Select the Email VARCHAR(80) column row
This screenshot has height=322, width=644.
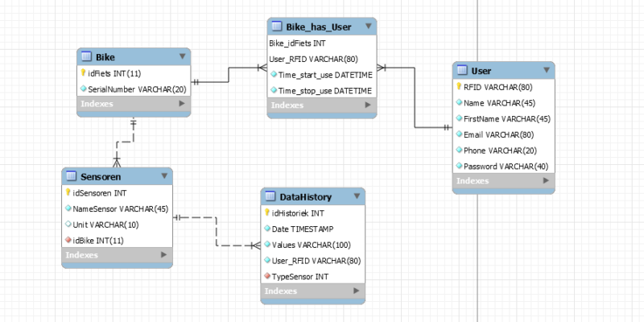pos(499,134)
